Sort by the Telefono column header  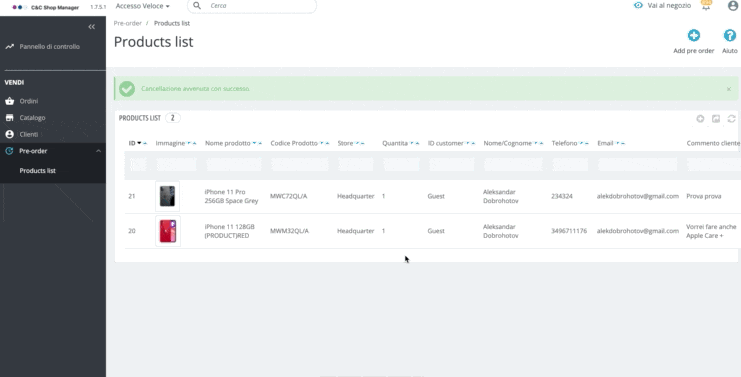point(564,143)
